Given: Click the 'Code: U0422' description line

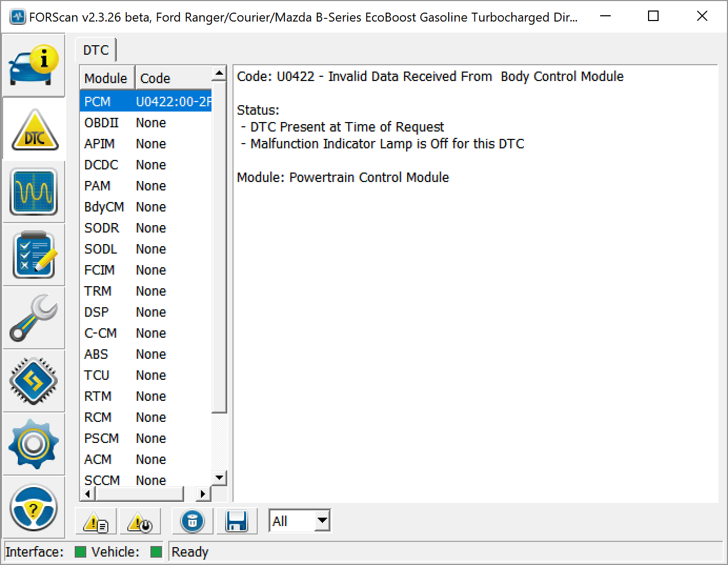Looking at the screenshot, I should coord(430,76).
